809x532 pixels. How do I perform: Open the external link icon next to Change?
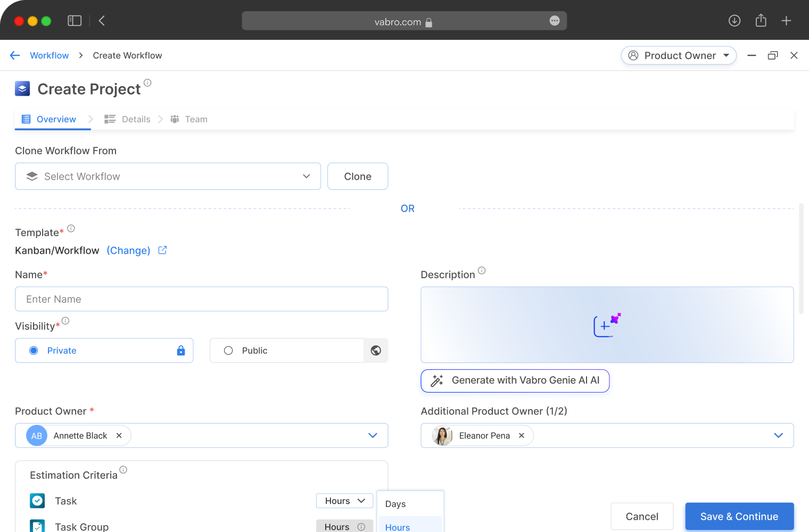(163, 250)
